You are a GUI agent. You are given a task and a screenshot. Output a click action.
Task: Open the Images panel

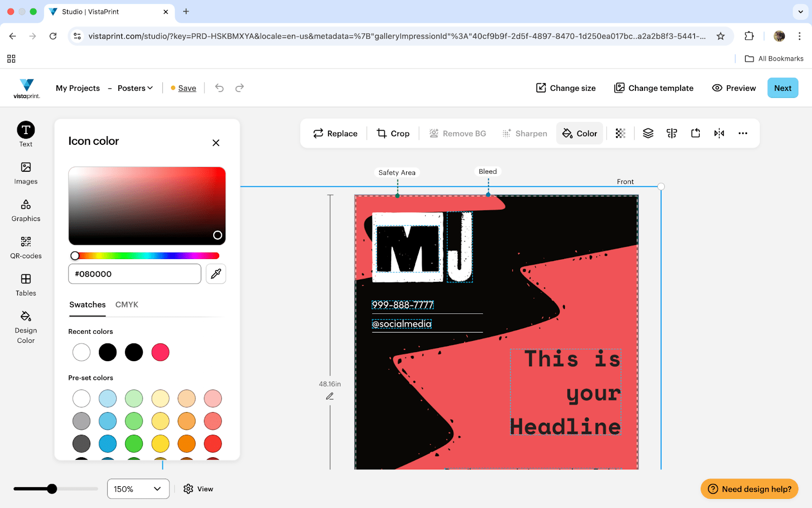(25, 173)
